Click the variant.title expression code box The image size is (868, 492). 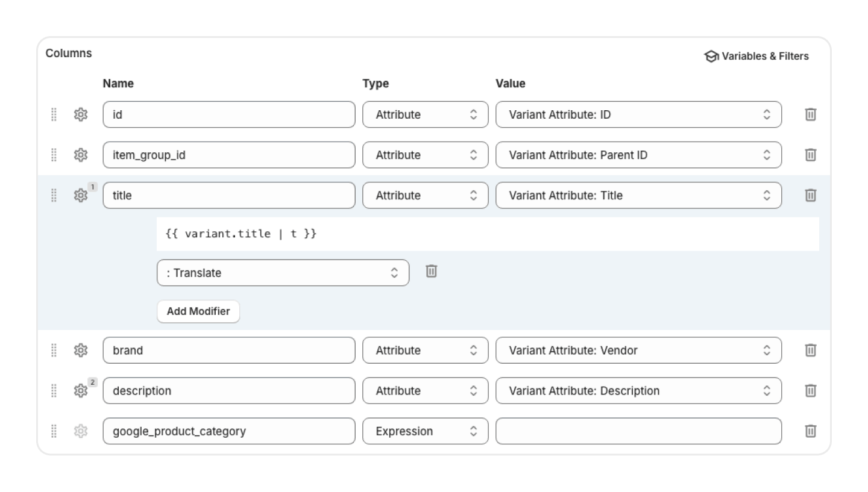(487, 234)
